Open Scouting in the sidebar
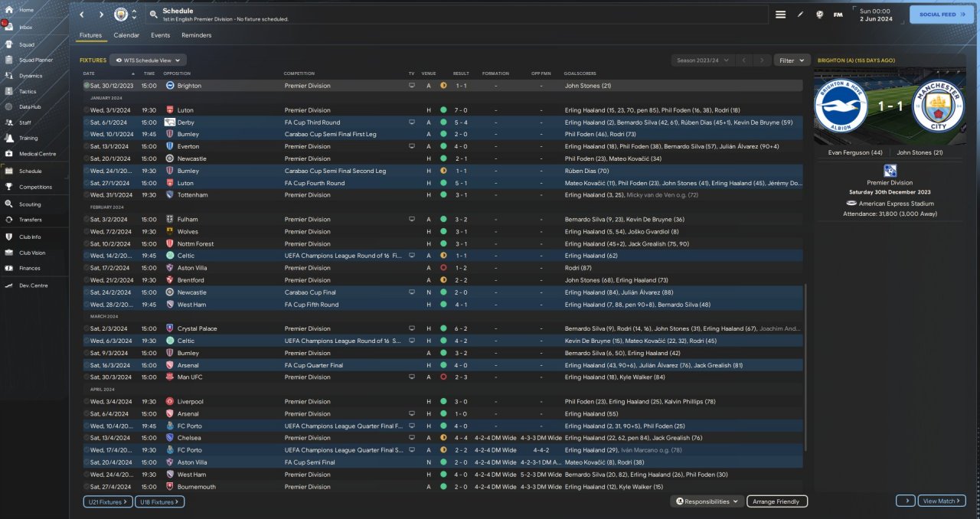The width and height of the screenshot is (980, 519). point(30,204)
